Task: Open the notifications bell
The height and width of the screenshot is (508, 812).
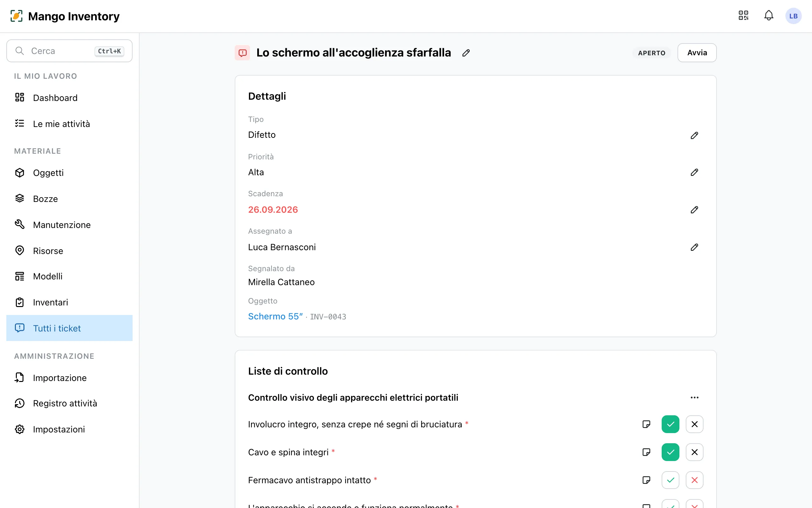Action: pos(769,16)
